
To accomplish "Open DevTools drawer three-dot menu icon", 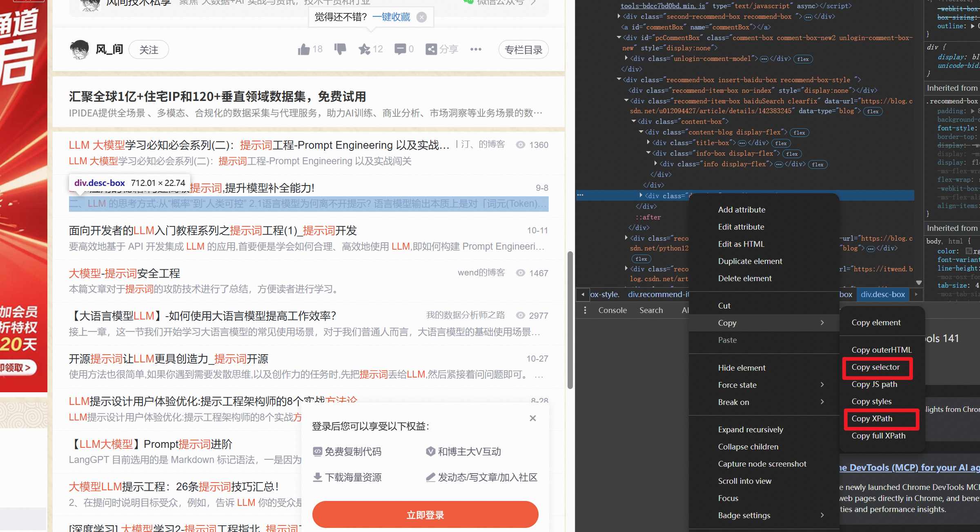I will click(x=585, y=310).
